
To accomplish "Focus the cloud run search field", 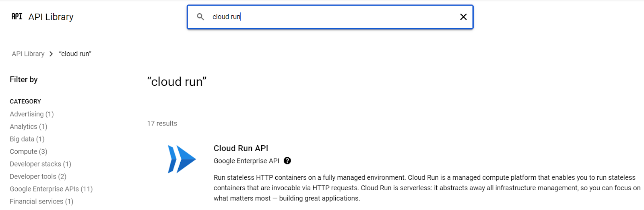I will [x=330, y=17].
